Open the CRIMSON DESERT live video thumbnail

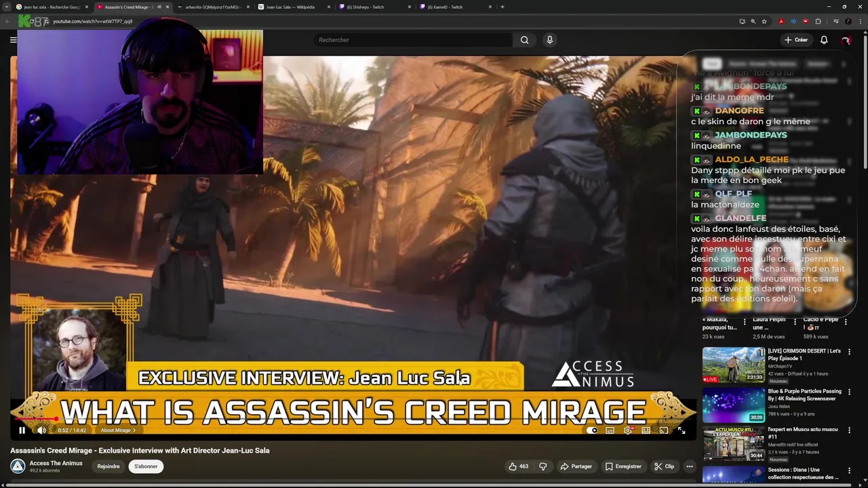pos(734,365)
